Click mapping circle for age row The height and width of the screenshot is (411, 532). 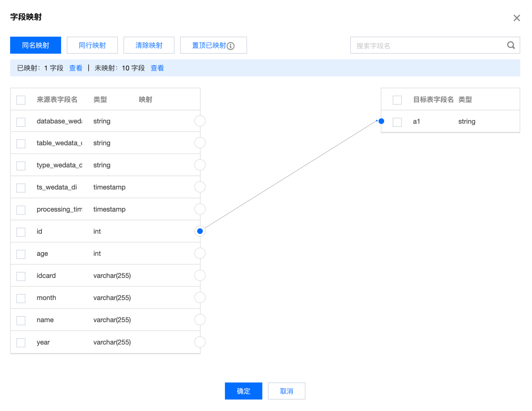pyautogui.click(x=200, y=253)
